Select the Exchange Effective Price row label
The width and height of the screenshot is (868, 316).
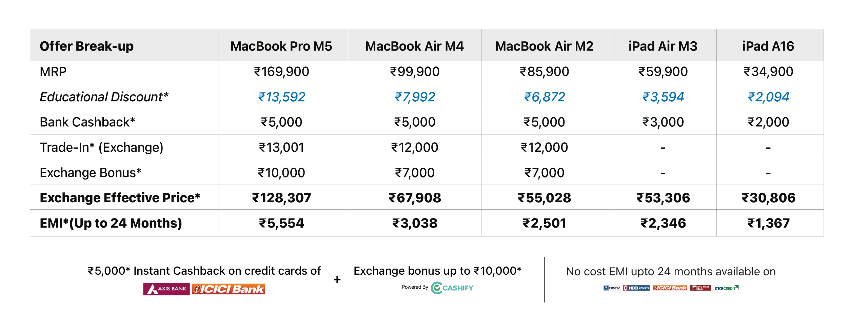(120, 198)
